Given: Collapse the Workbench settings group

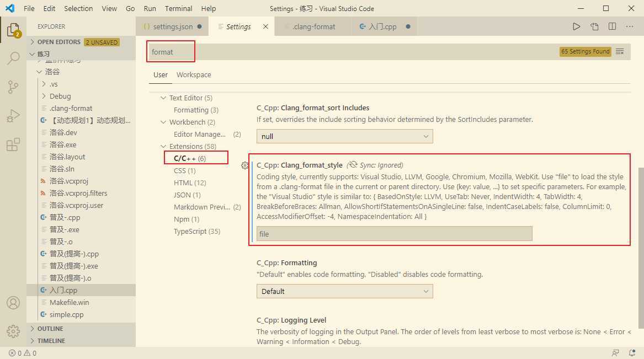Looking at the screenshot, I should 163,122.
